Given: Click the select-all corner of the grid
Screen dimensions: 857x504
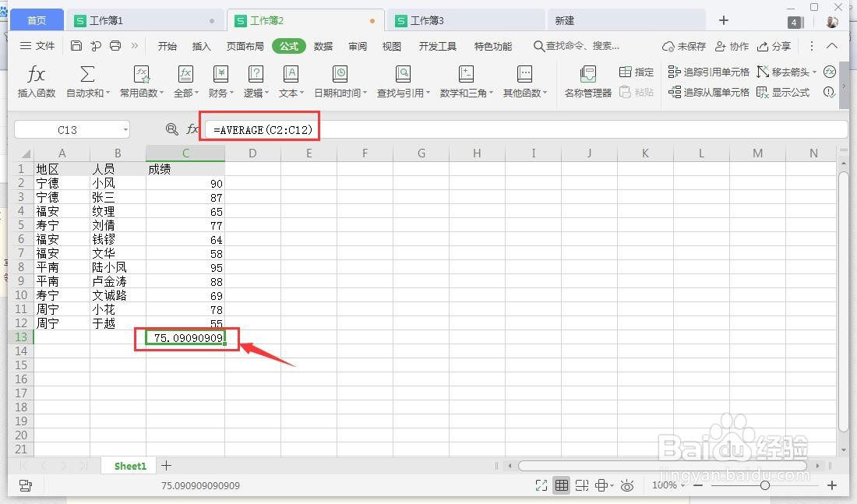Looking at the screenshot, I should tap(25, 153).
